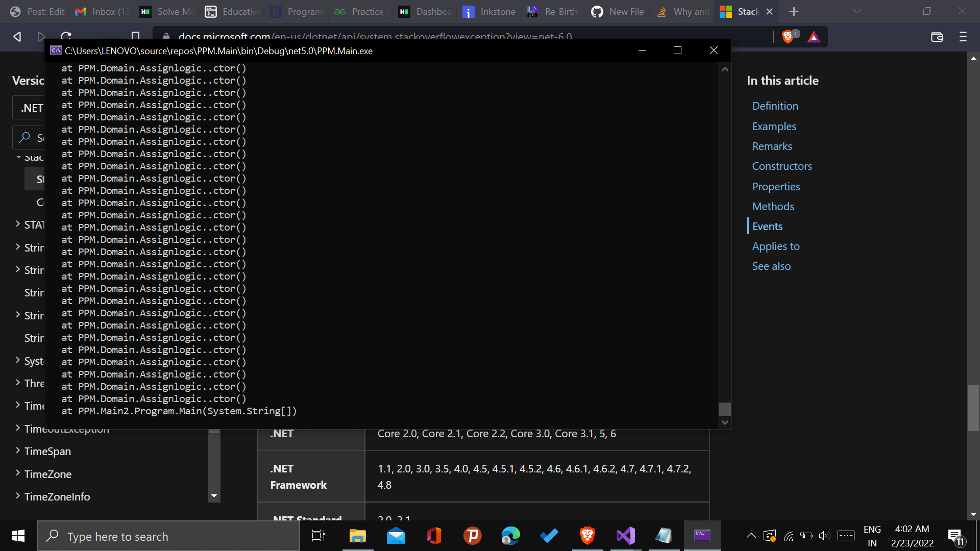Viewport: 980px width, 551px height.
Task: Click the console's vertical scrollbar thumb
Action: tap(724, 409)
